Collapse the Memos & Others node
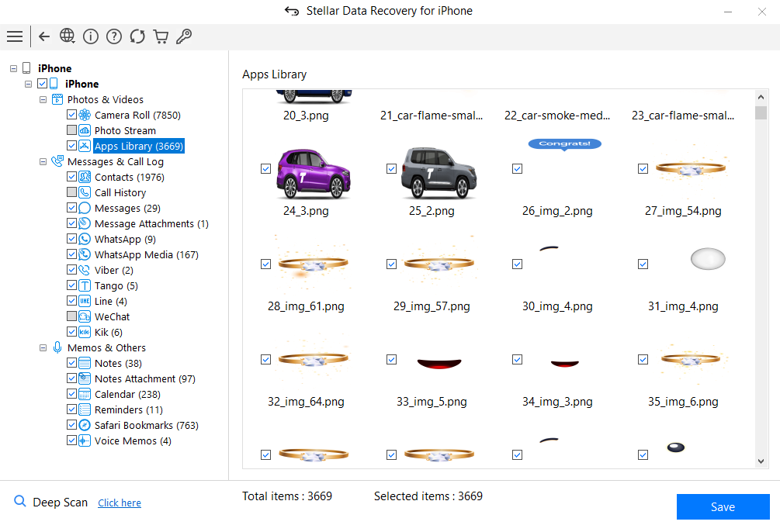Screen dimensions: 780x532 43,348
